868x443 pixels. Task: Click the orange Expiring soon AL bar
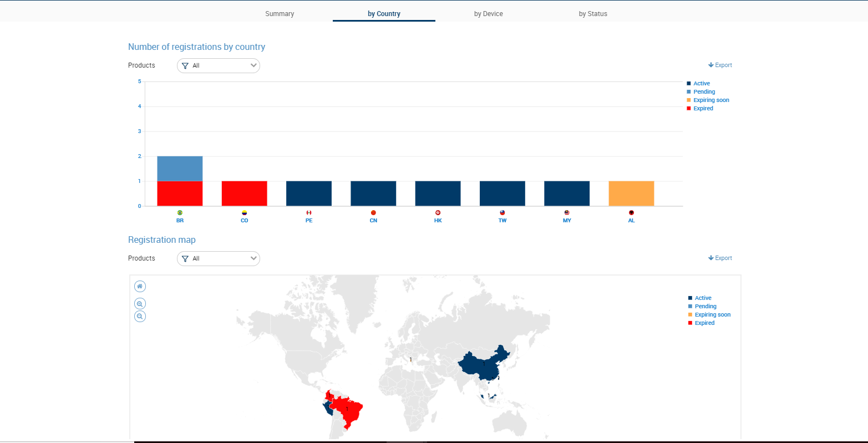pyautogui.click(x=631, y=194)
